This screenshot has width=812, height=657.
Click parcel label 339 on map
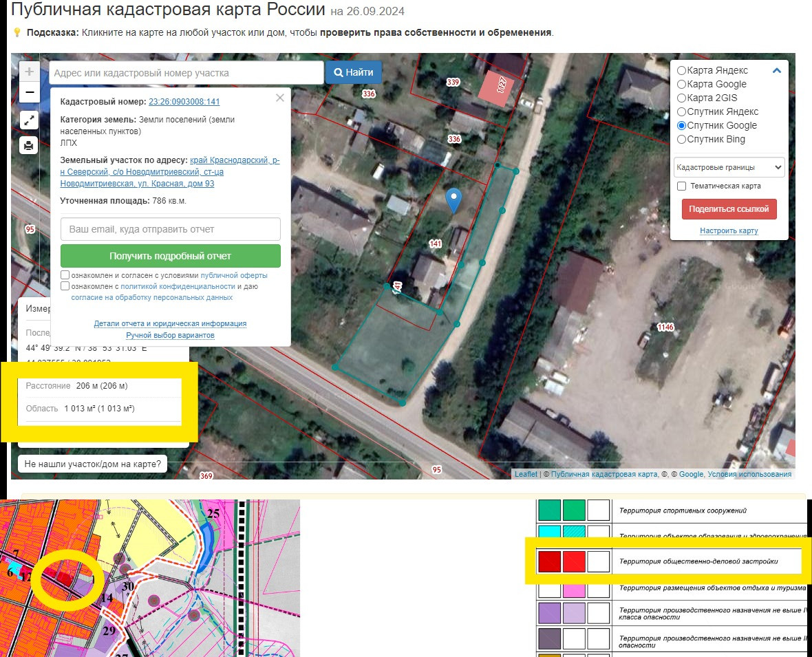453,82
